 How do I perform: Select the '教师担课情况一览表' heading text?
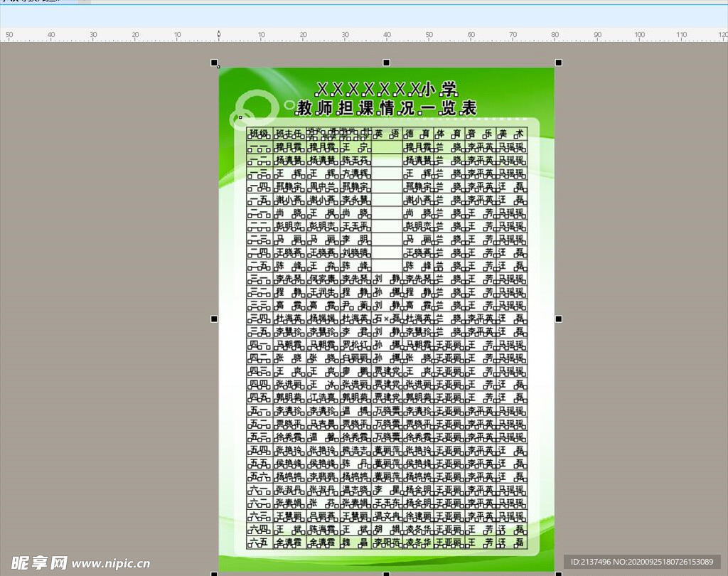click(x=387, y=108)
